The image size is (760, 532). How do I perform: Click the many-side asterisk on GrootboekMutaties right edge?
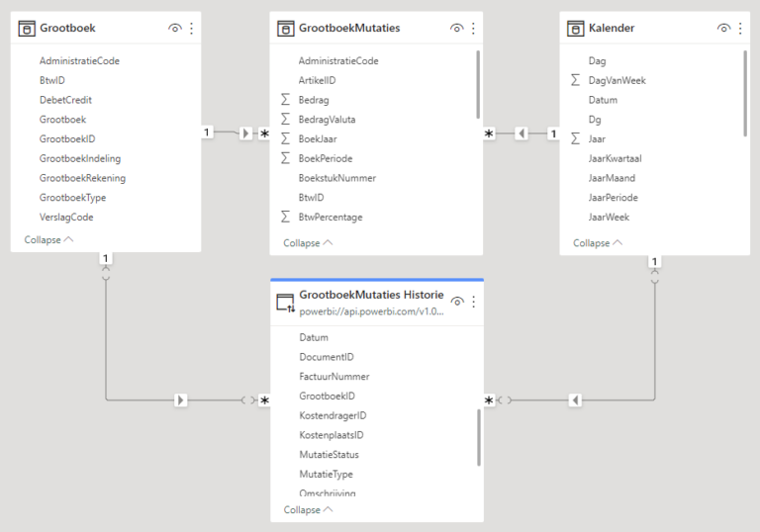[x=489, y=133]
